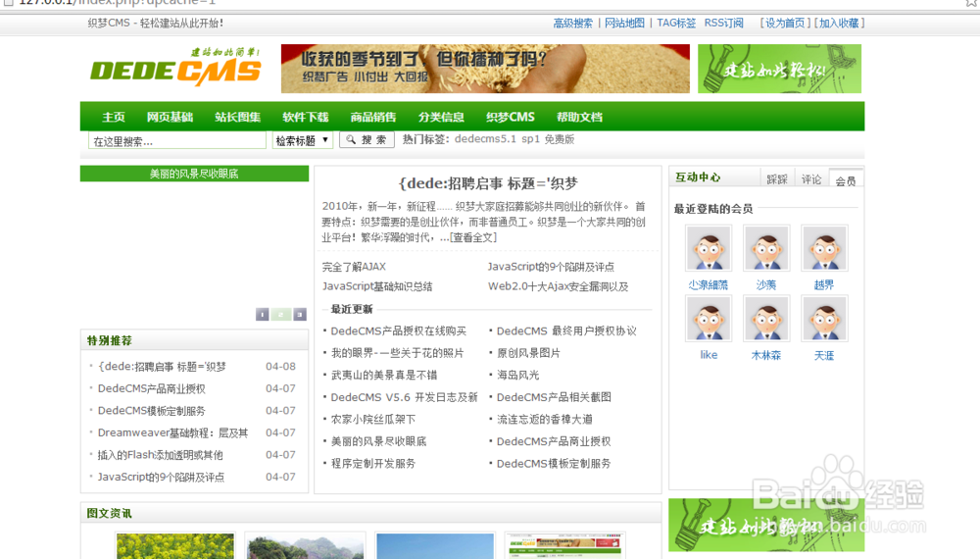
Task: Open 插入的Flash添加透明或其他 link
Action: 160,455
